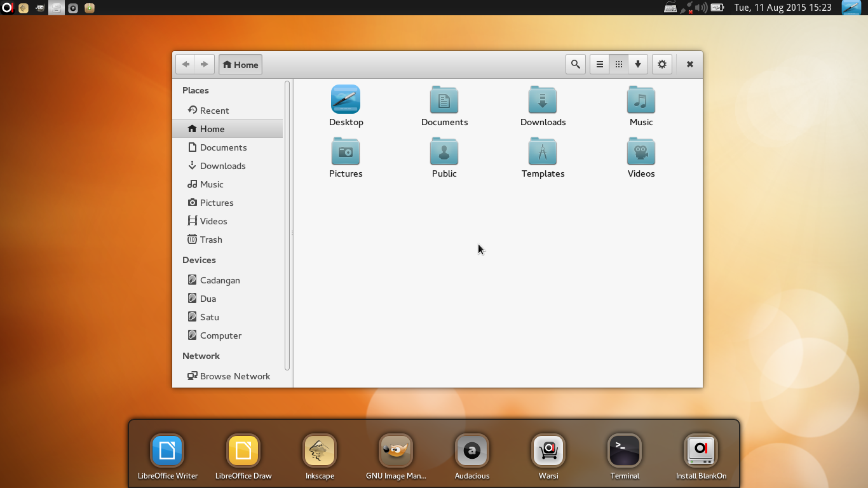Click the back navigation arrow
Screen dimensions: 868x488
186,64
